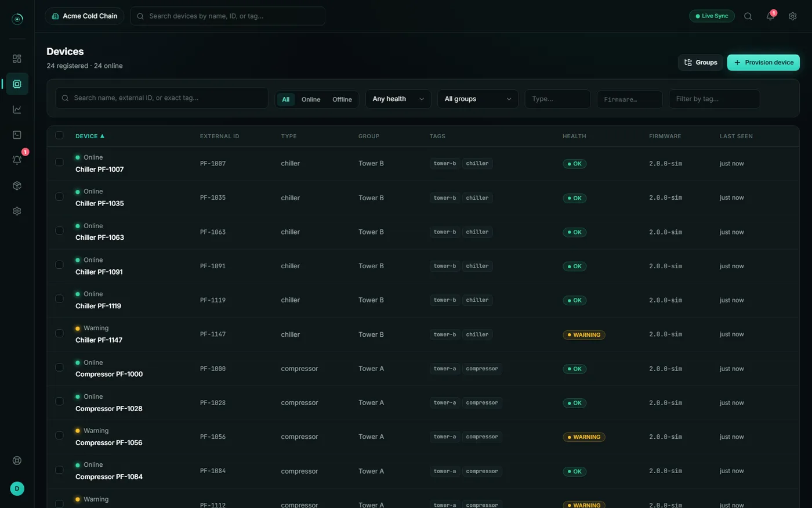Click external ID text PF-1147
This screenshot has width=812, height=508.
[213, 334]
